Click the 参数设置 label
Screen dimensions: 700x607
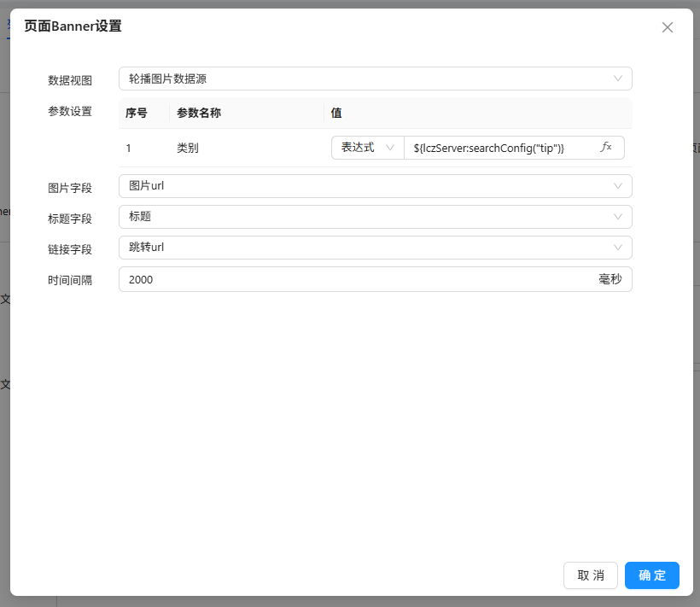(x=70, y=111)
